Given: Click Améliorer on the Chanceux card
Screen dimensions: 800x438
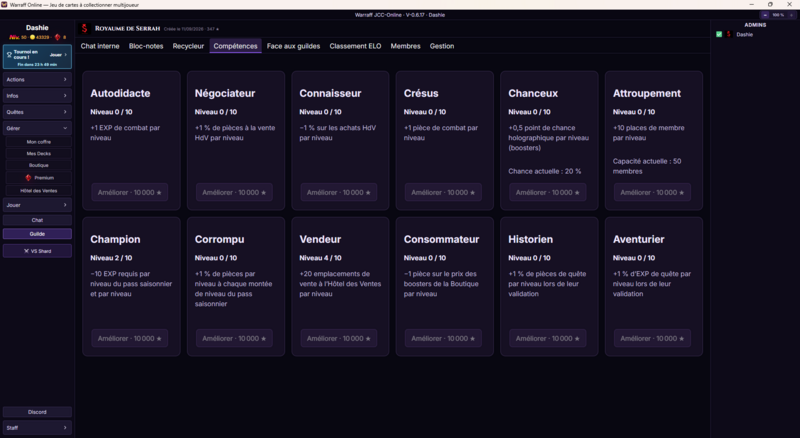Looking at the screenshot, I should pyautogui.click(x=547, y=192).
